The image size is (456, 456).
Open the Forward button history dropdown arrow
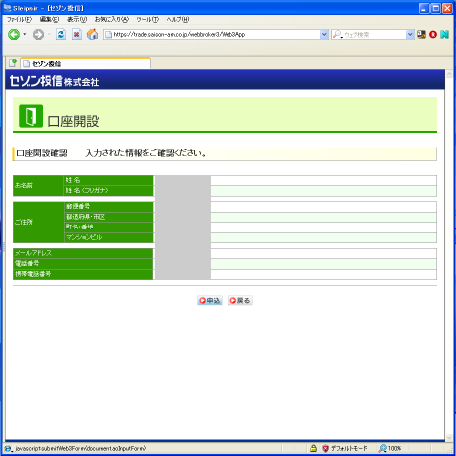click(x=49, y=34)
